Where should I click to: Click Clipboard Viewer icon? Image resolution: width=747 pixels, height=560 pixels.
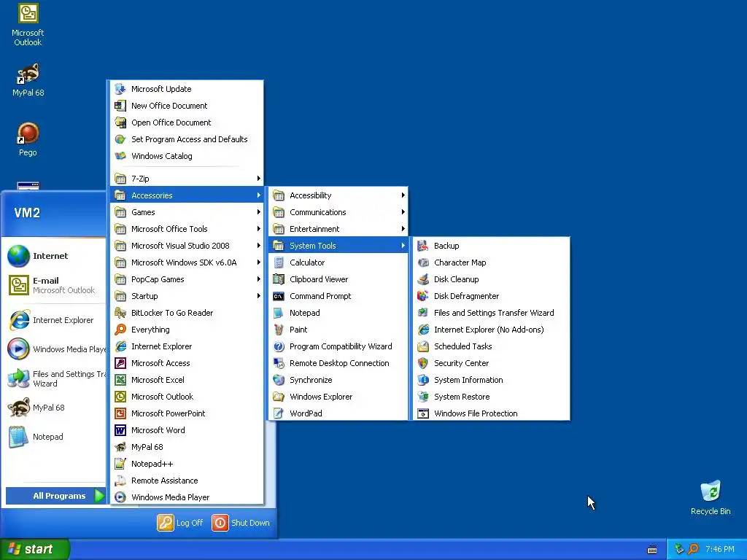coord(279,279)
